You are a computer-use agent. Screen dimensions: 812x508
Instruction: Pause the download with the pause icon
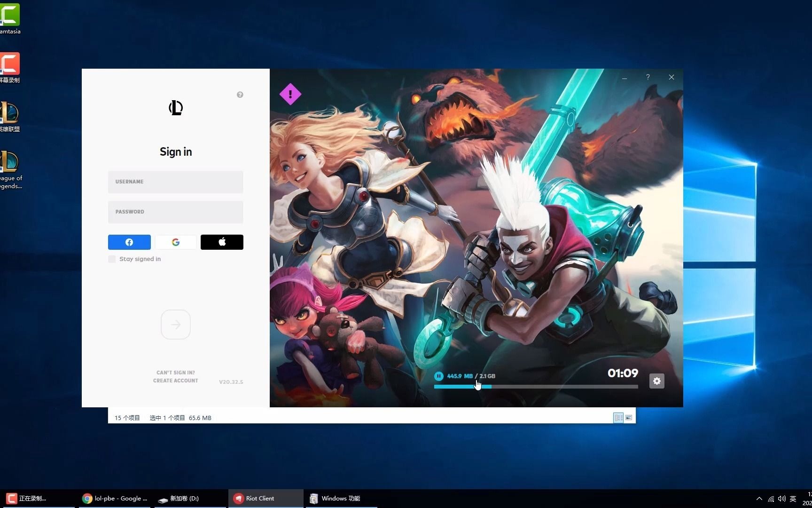click(438, 376)
